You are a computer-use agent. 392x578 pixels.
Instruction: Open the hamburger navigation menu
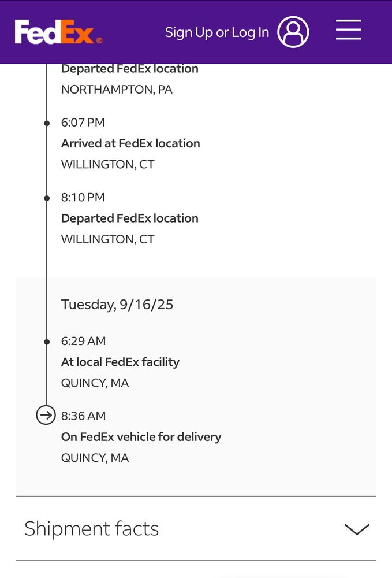click(348, 31)
